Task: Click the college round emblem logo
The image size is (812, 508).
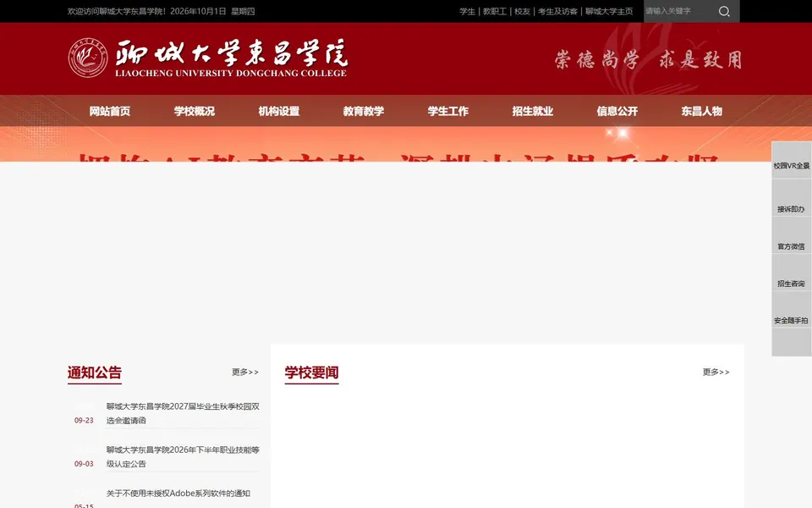Action: 88,58
